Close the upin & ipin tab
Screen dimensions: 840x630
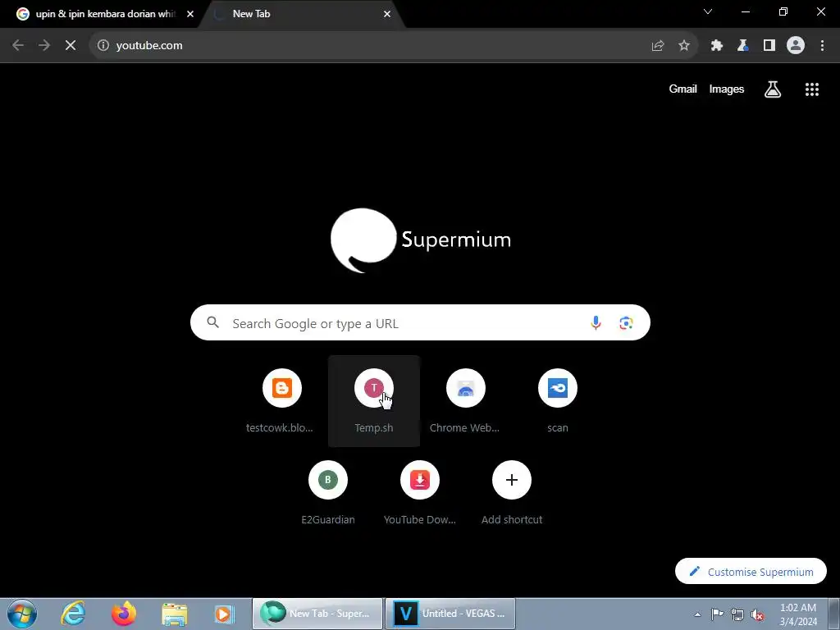pyautogui.click(x=190, y=14)
